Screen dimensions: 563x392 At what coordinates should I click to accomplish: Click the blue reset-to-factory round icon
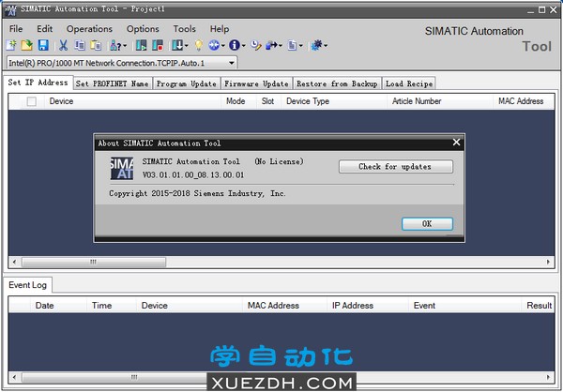214,45
